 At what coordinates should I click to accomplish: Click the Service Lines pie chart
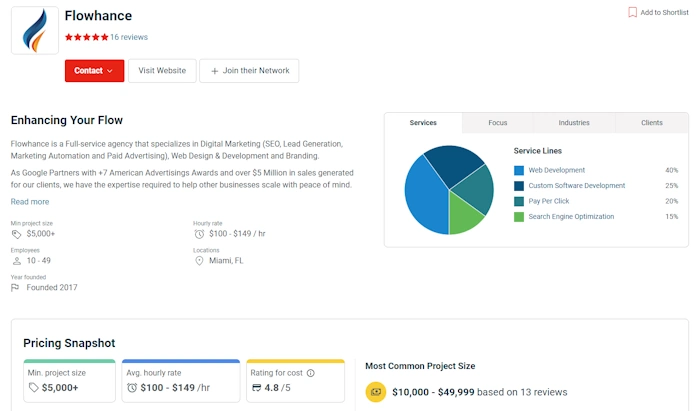[449, 190]
